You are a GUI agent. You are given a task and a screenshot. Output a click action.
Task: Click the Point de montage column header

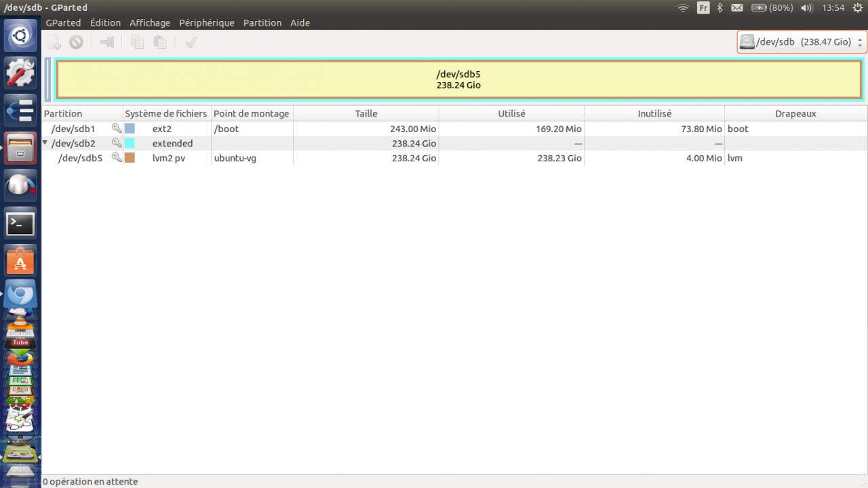coord(252,113)
